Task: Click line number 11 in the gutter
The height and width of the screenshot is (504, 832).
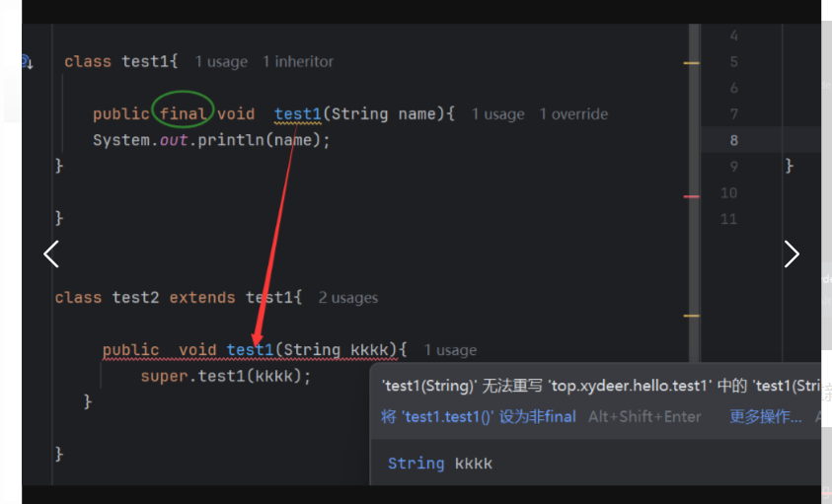Action: click(728, 219)
